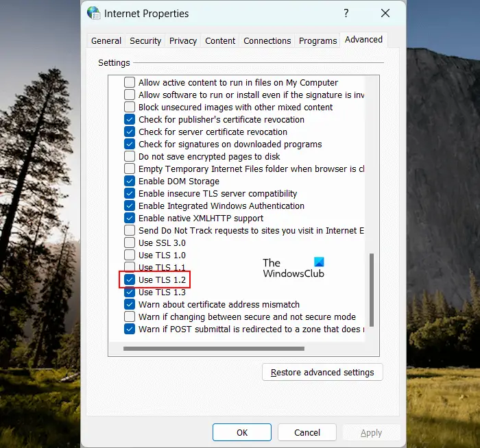
Task: Select the Advanced tab
Action: tap(363, 40)
